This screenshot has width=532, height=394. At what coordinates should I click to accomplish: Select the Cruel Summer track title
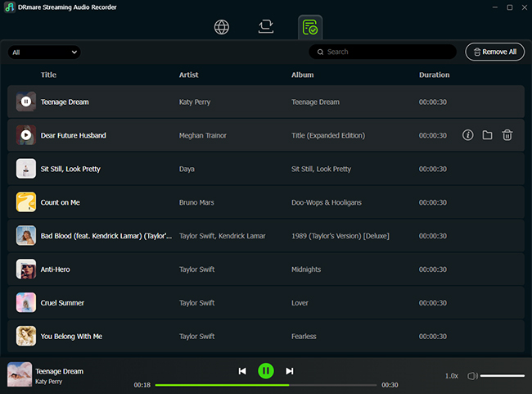coord(62,302)
